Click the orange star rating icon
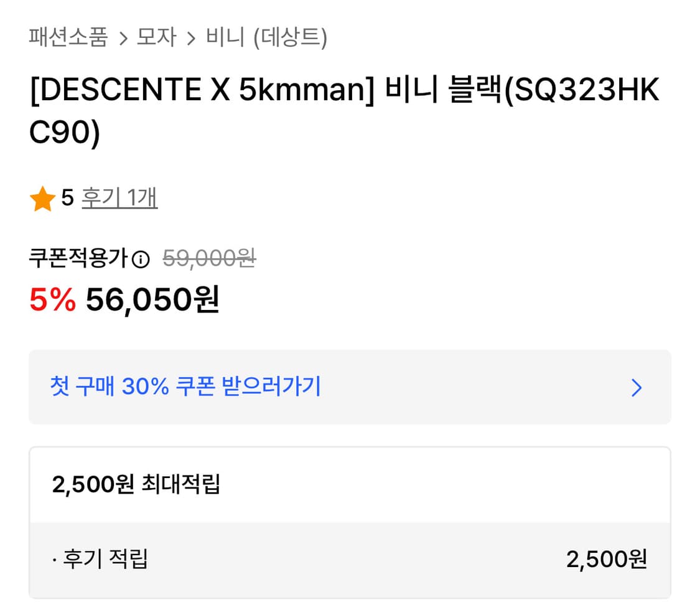 tap(41, 198)
